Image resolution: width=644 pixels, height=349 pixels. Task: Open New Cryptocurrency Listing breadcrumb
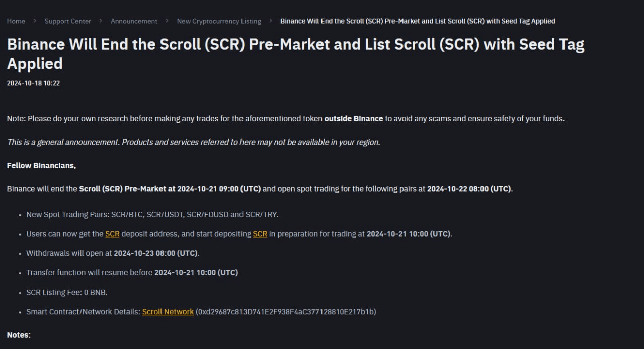pos(219,21)
